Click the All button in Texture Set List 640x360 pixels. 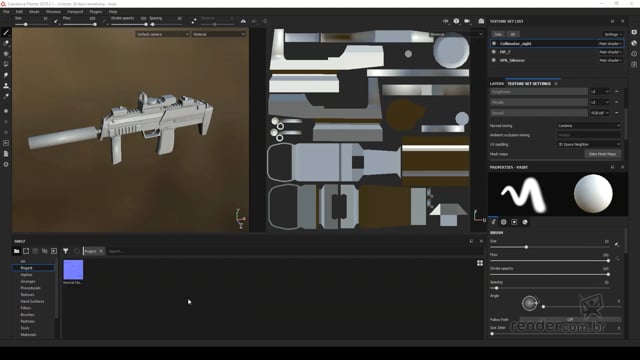[x=512, y=34]
